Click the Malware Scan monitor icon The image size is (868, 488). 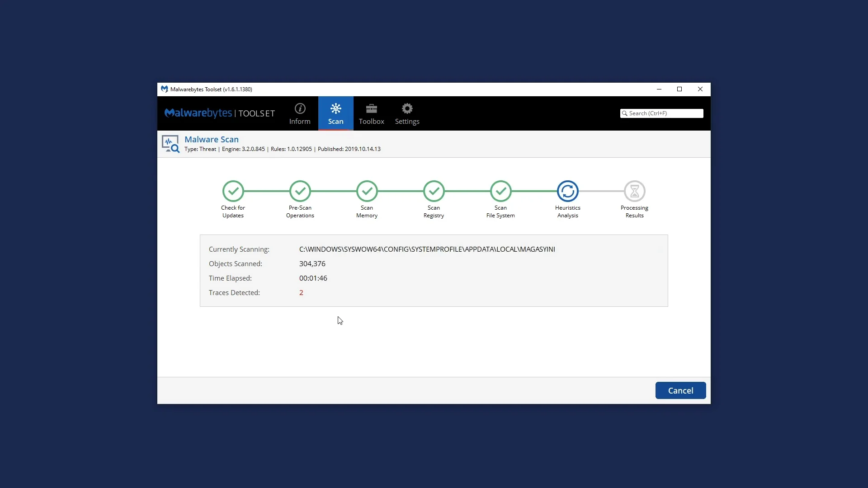[x=170, y=144]
